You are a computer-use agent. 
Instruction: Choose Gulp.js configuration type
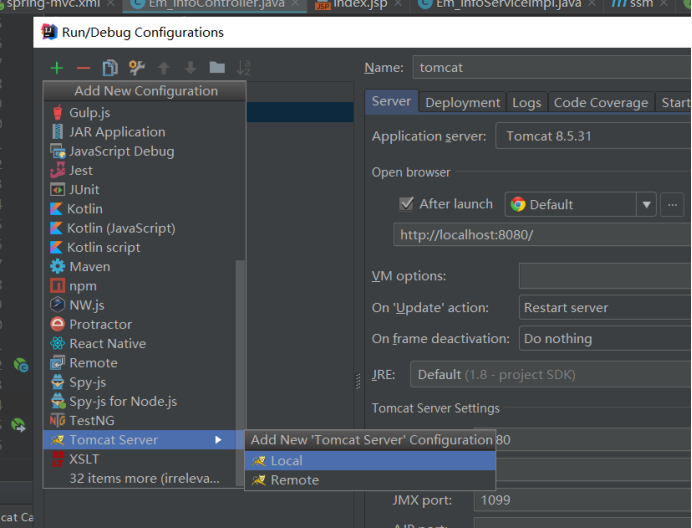tap(144, 113)
